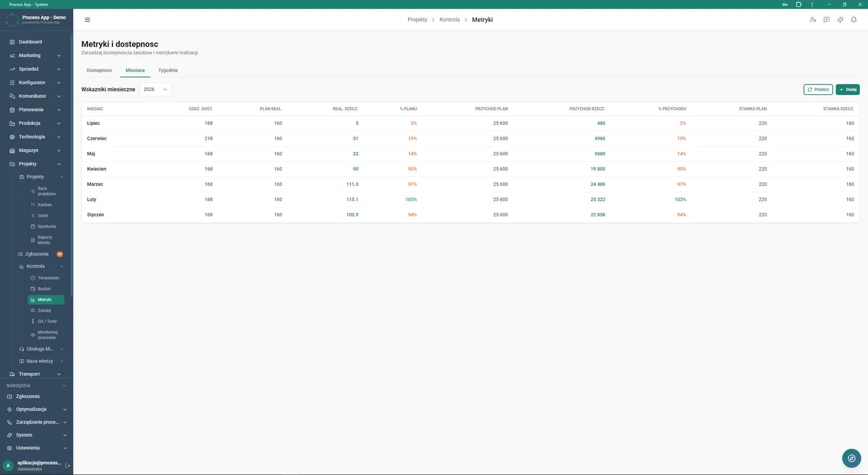Open the 2026 year dropdown
The height and width of the screenshot is (475, 868).
click(156, 89)
